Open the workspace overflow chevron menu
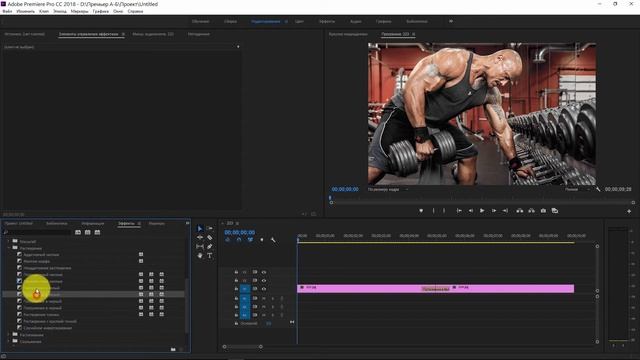640x360 pixels. [x=451, y=21]
